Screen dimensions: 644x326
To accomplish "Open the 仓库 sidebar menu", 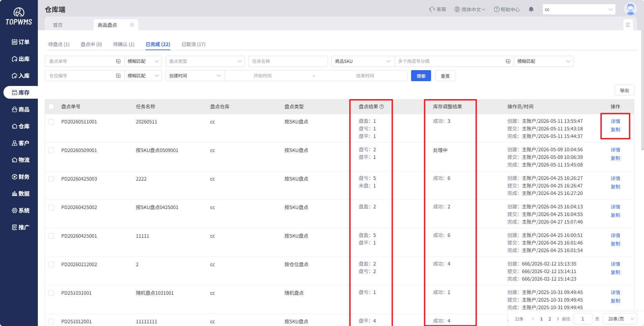I will [21, 126].
